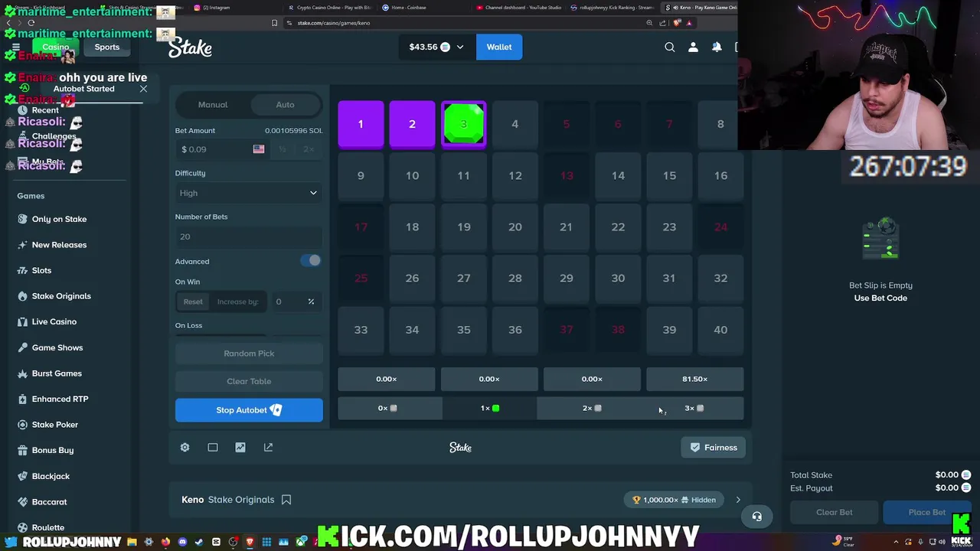The image size is (980, 551).
Task: Open File Explorer from the taskbar
Action: pos(132,542)
